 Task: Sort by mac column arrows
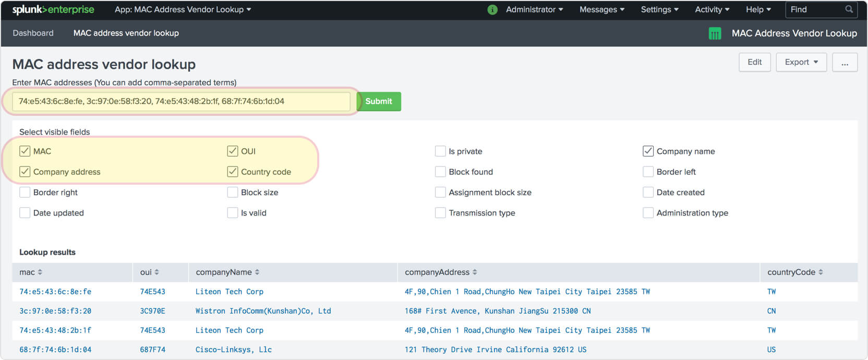pyautogui.click(x=40, y=272)
